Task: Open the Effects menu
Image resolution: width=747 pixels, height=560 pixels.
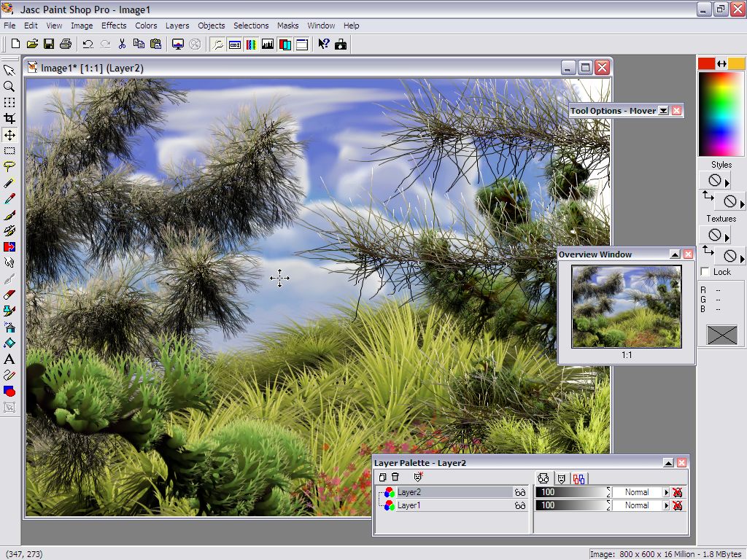Action: (x=114, y=26)
